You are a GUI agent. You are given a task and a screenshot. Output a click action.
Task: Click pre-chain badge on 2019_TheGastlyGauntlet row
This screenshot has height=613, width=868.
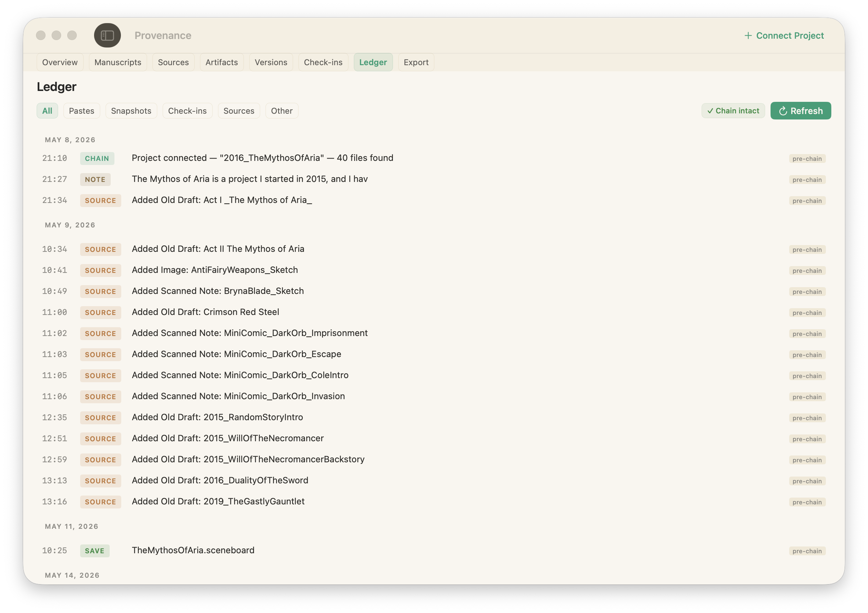(x=807, y=502)
